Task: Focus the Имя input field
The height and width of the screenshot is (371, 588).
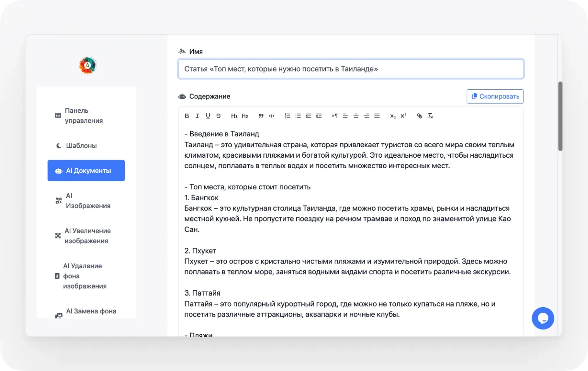Action: pos(351,69)
